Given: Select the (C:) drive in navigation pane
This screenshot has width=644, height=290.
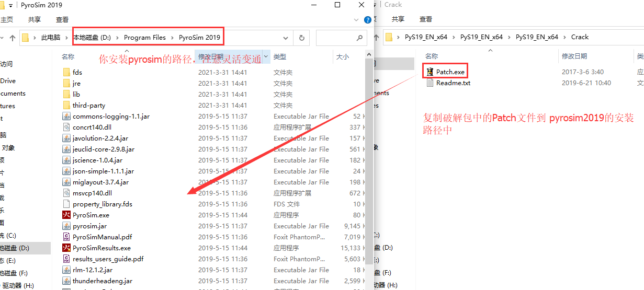Looking at the screenshot, I should pyautogui.click(x=9, y=235).
